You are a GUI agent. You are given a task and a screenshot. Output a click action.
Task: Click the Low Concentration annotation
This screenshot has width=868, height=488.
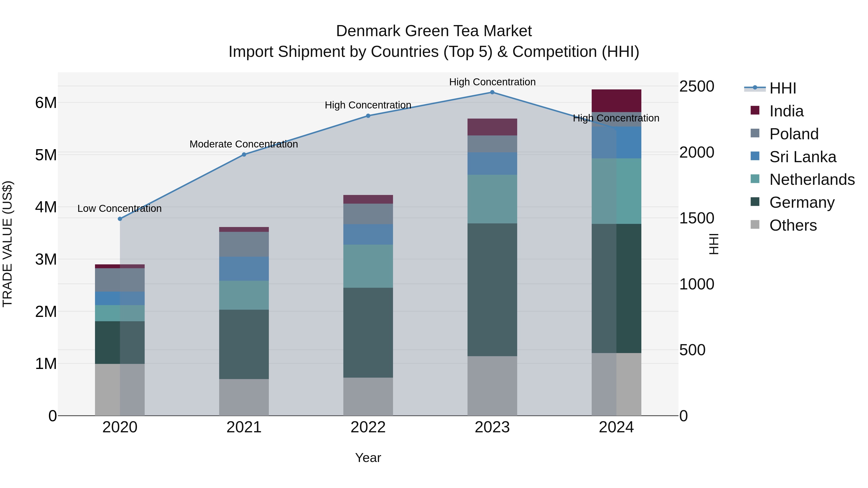120,208
